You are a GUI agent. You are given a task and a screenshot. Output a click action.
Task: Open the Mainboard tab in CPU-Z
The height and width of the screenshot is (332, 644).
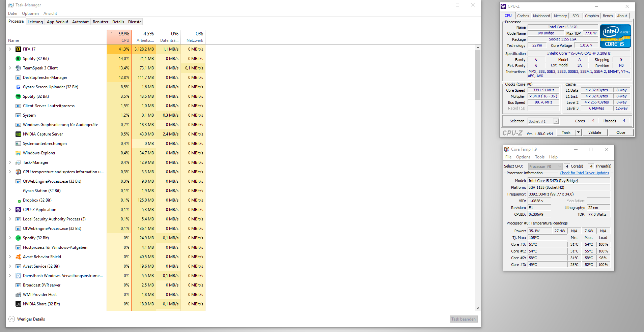click(x=541, y=16)
